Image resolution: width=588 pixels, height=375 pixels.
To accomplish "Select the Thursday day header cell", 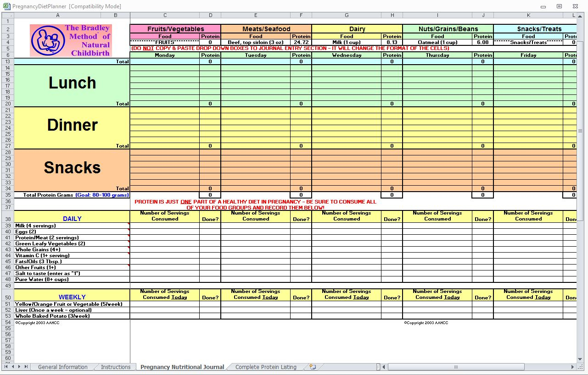I will pyautogui.click(x=437, y=55).
